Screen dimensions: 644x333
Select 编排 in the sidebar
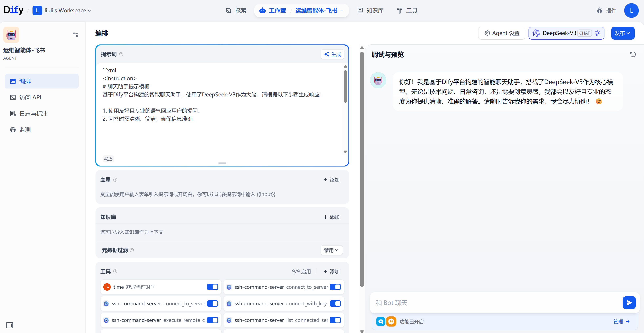pyautogui.click(x=42, y=81)
